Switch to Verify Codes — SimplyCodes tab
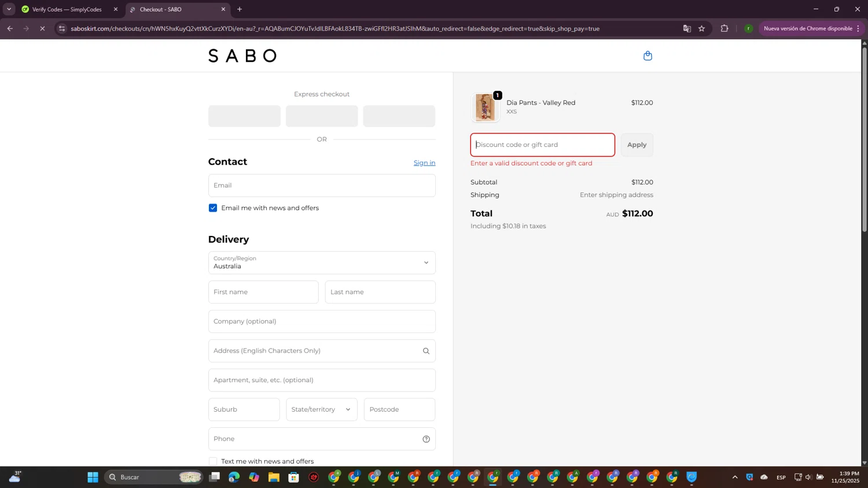This screenshot has width=868, height=488. click(67, 9)
